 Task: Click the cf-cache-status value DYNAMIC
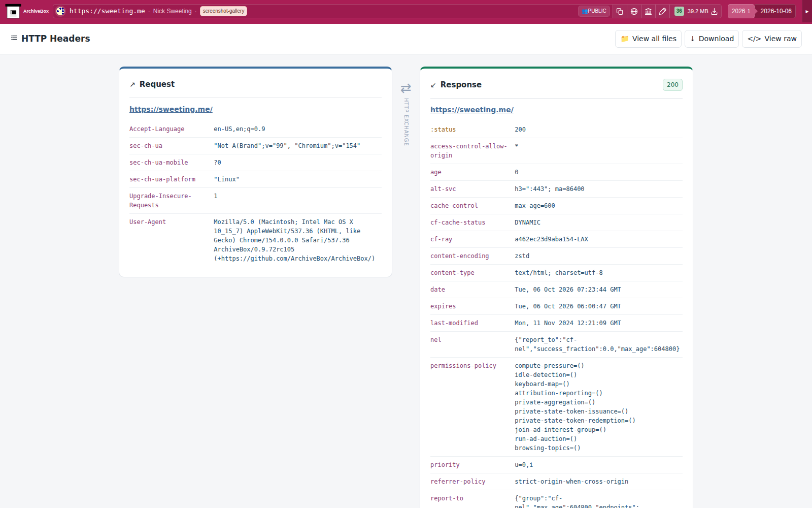527,223
